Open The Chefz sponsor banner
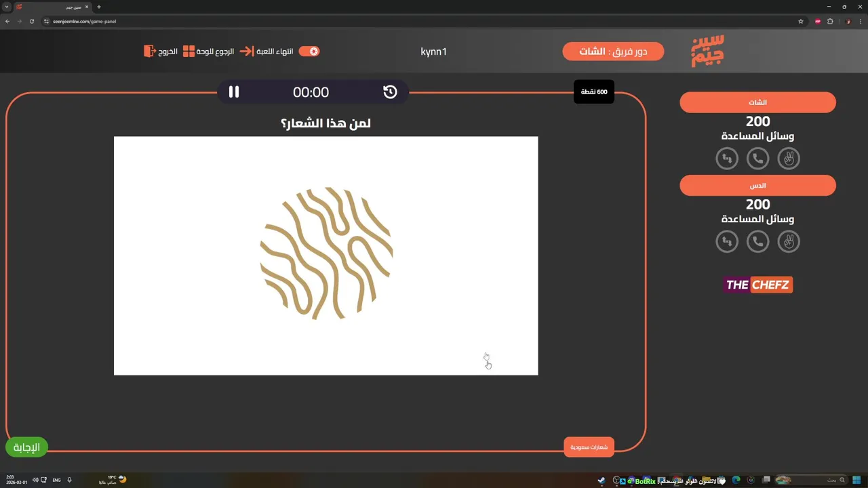Screen dimensions: 868x488 point(757,285)
